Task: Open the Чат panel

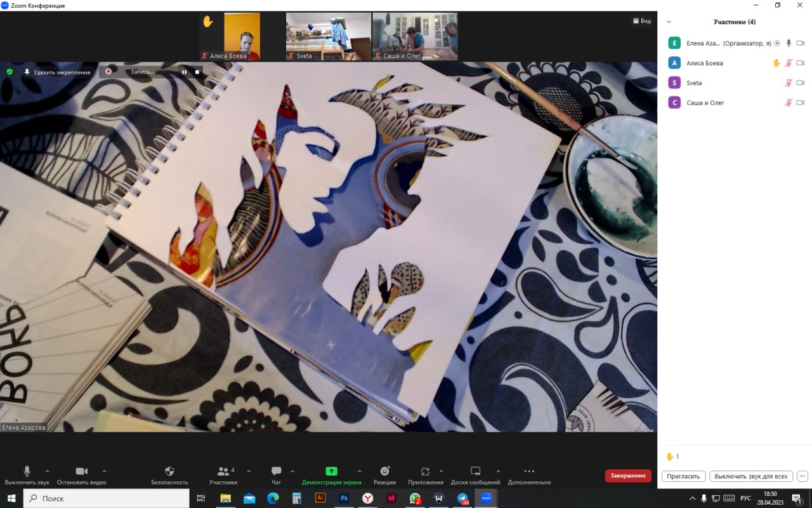Action: click(x=276, y=475)
